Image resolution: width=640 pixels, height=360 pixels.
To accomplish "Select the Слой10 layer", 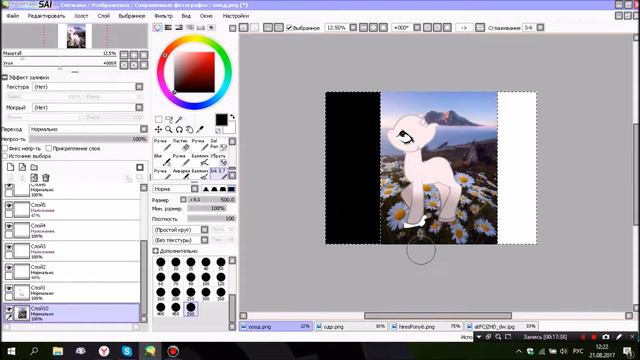I will point(71,313).
